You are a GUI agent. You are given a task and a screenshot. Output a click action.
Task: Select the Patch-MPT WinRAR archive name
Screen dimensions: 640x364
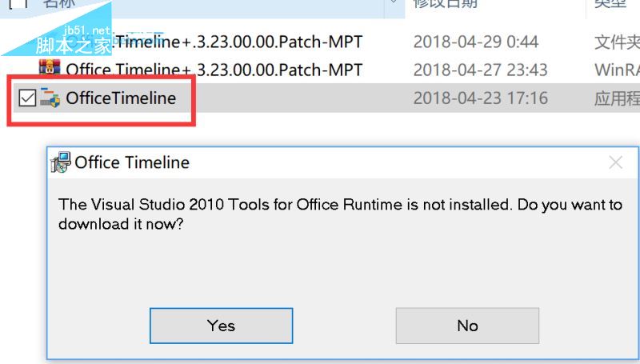[214, 70]
